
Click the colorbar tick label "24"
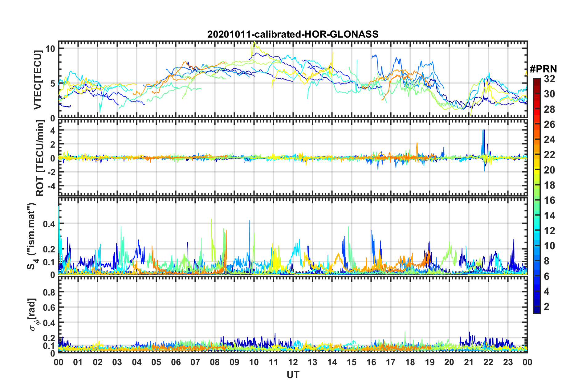550,140
